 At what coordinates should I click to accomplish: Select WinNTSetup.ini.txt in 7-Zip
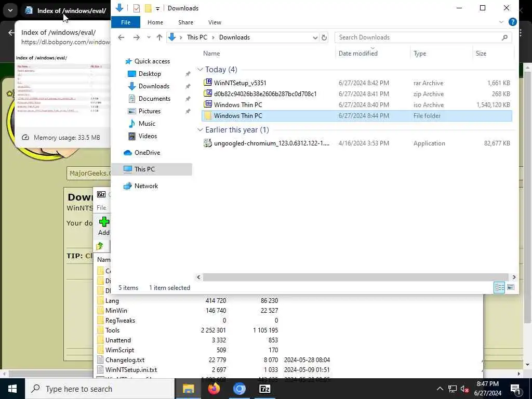click(131, 370)
